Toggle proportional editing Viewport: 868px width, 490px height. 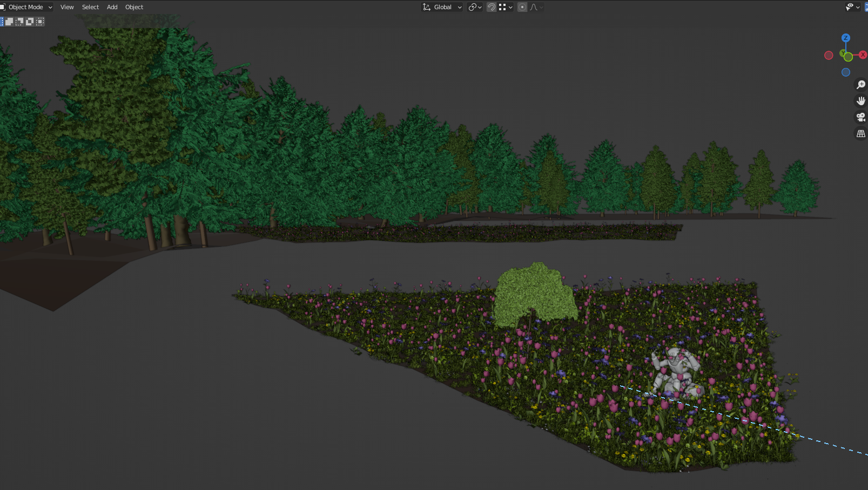[x=522, y=7]
